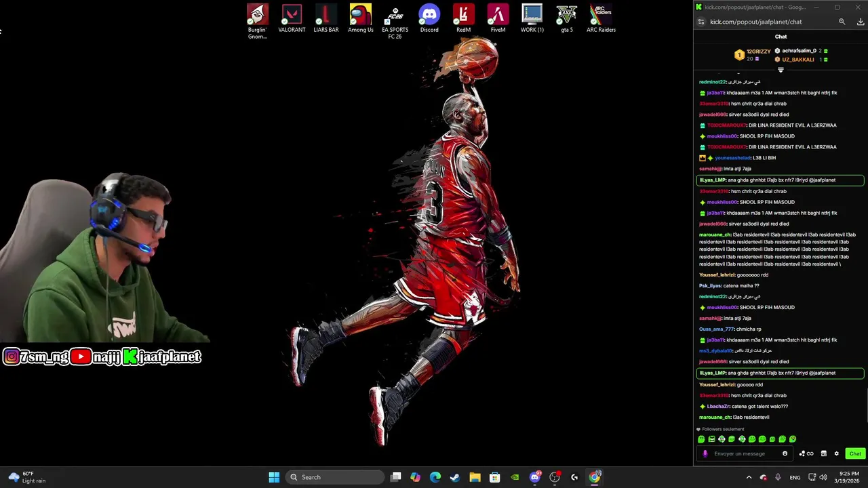Open Steam from the taskbar

(x=455, y=477)
